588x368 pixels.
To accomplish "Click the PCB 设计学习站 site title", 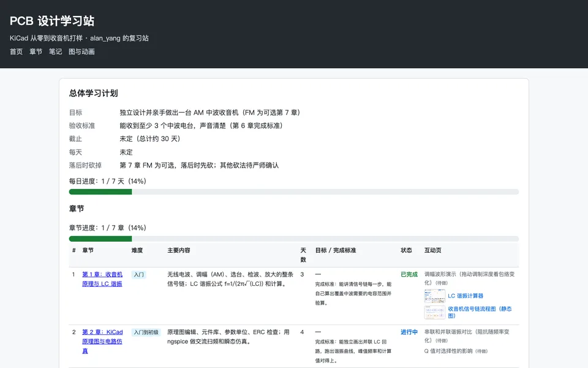I will [51, 21].
